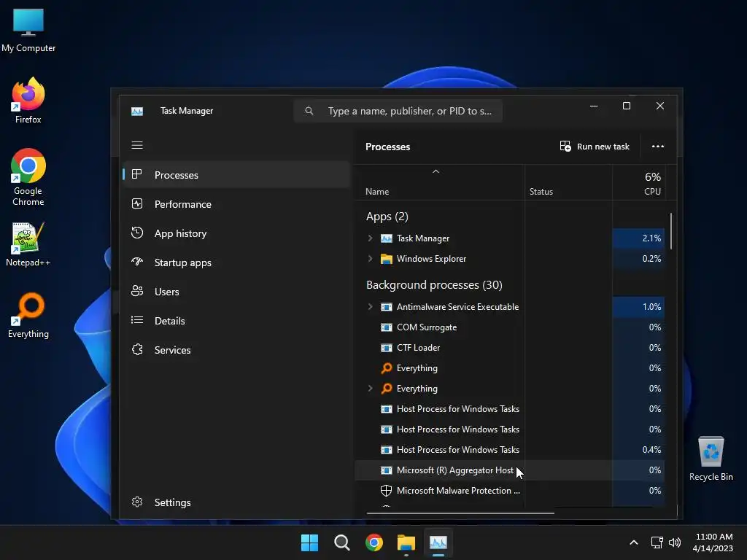
Task: Open the more options ellipsis menu
Action: pos(658,146)
